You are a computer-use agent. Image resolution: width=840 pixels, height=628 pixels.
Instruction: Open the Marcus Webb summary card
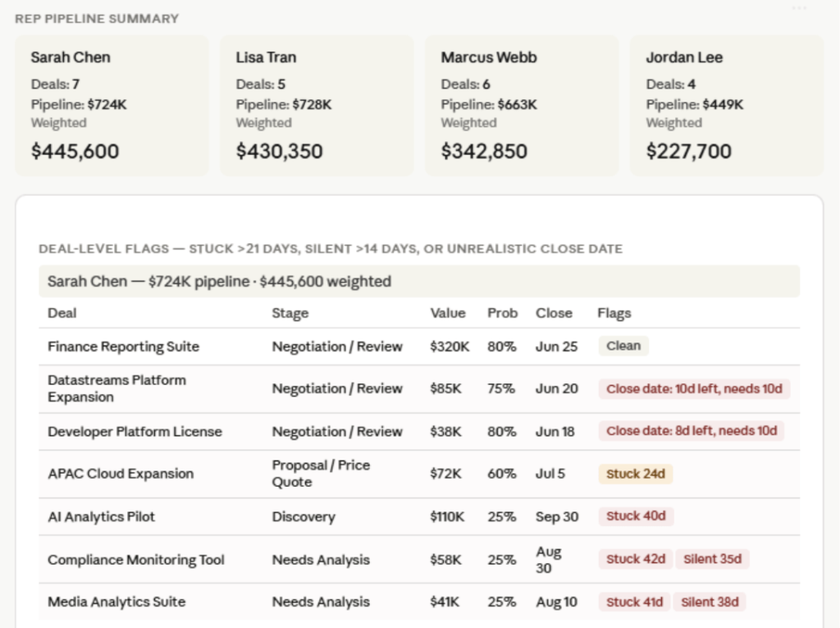tap(522, 106)
